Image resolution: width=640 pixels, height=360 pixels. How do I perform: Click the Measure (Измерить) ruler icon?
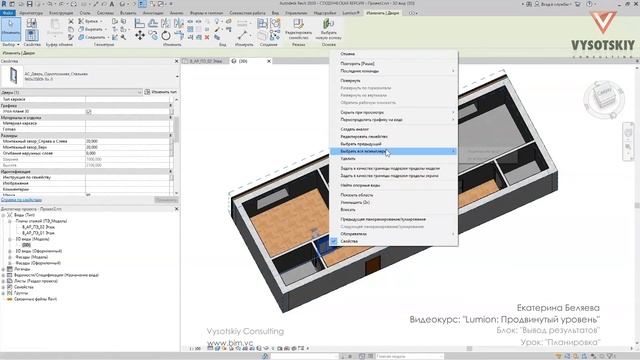point(242,35)
